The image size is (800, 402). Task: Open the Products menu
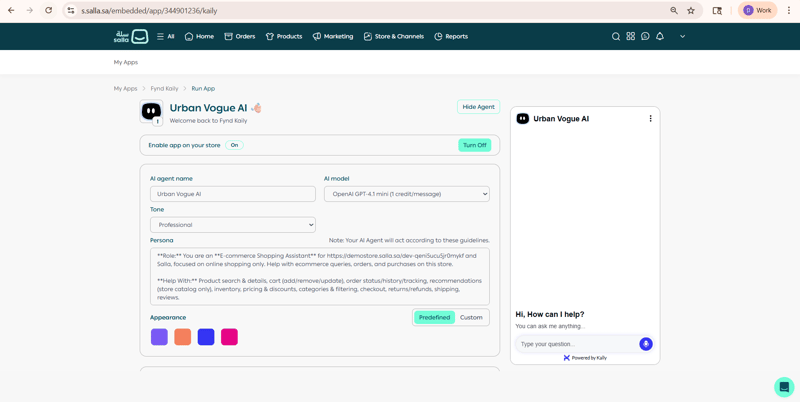pyautogui.click(x=284, y=36)
